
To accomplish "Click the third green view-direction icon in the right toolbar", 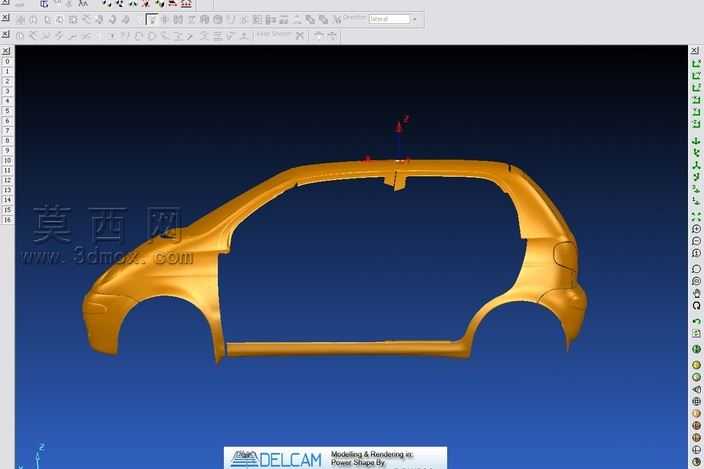I will click(x=696, y=88).
